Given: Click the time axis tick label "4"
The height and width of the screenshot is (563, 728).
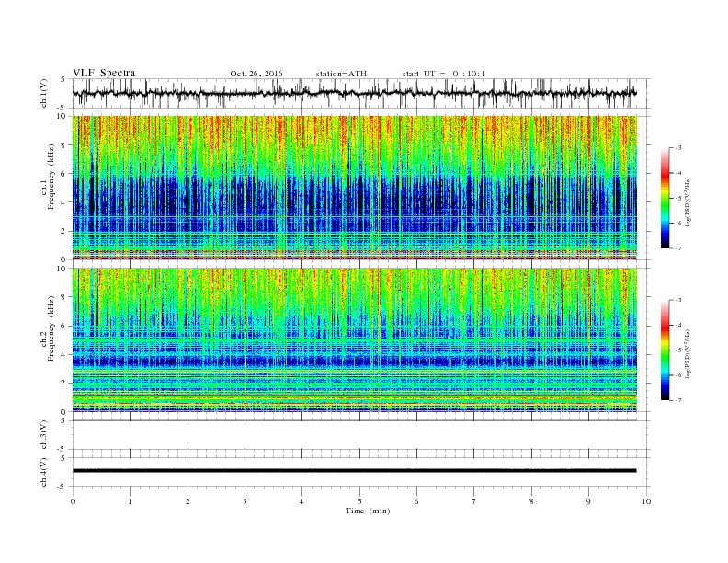Looking at the screenshot, I should 301,501.
